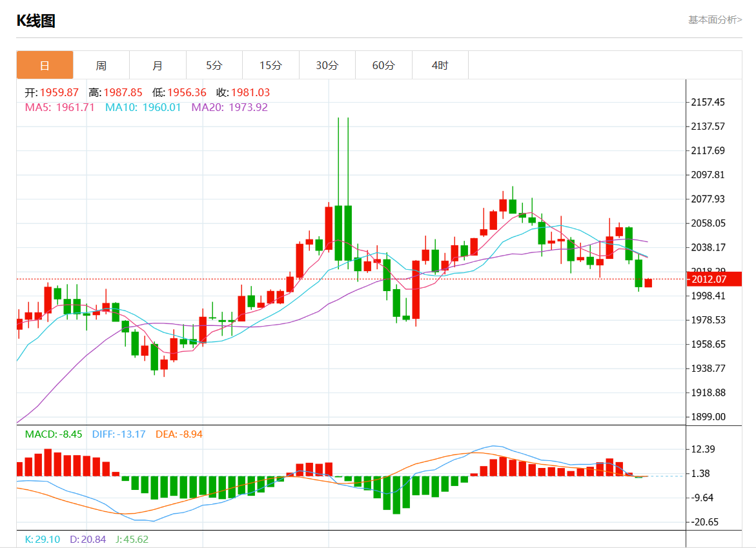Click the MA20 indicator label

(x=229, y=107)
